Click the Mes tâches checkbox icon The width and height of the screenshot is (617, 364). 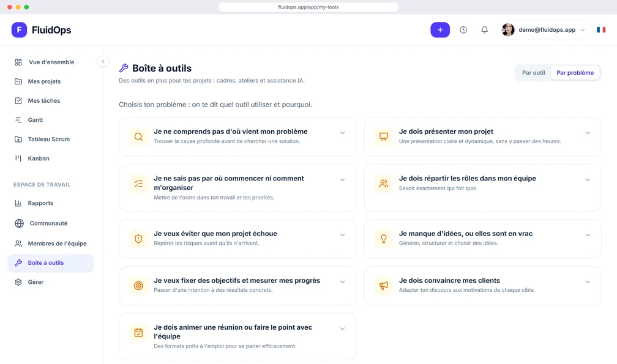(18, 100)
